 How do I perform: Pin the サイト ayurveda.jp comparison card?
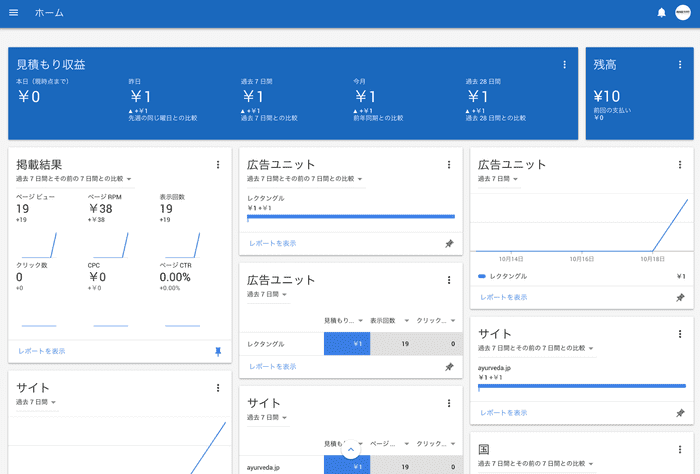(x=680, y=413)
